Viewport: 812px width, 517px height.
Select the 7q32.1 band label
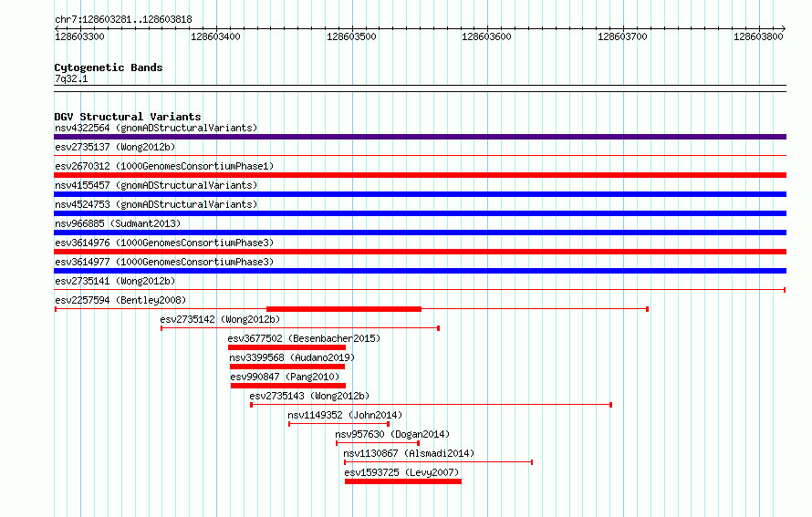point(71,79)
